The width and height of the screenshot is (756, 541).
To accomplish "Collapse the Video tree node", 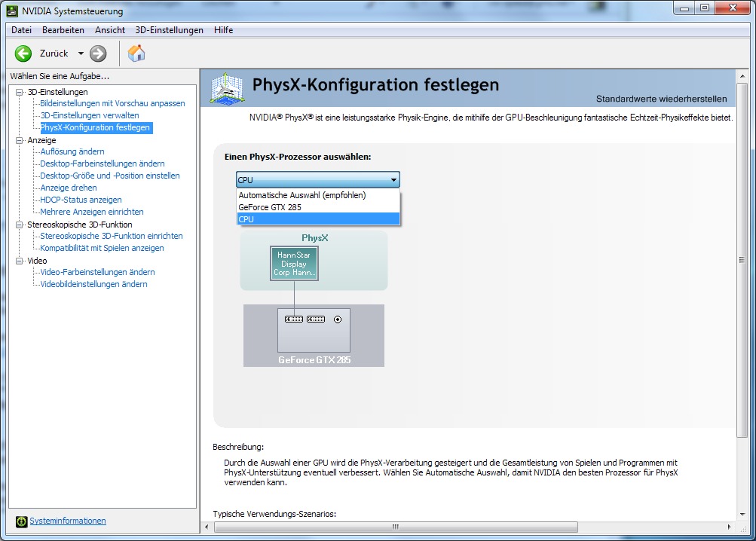I will [x=20, y=261].
